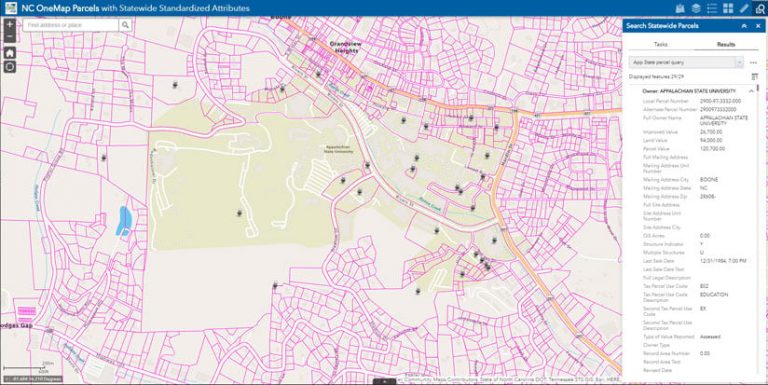
Task: Click the results panel scrollbar
Action: [758, 88]
